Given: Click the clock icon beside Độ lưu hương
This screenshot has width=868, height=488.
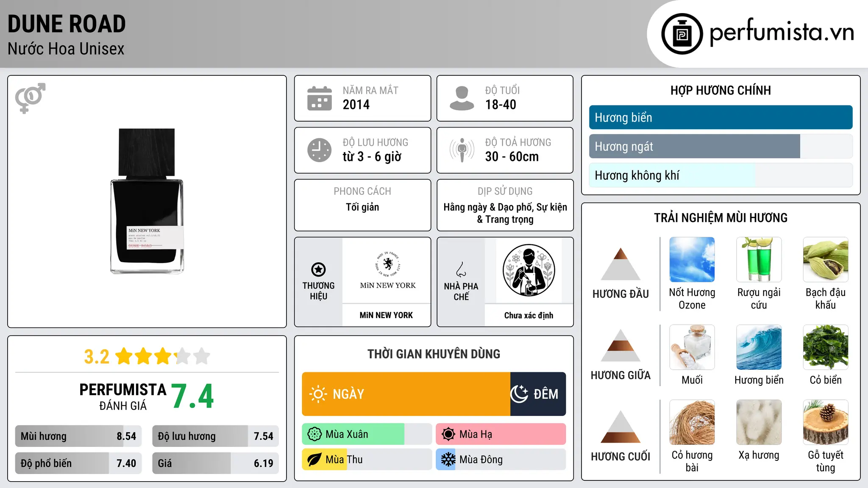Looking at the screenshot, I should point(320,150).
